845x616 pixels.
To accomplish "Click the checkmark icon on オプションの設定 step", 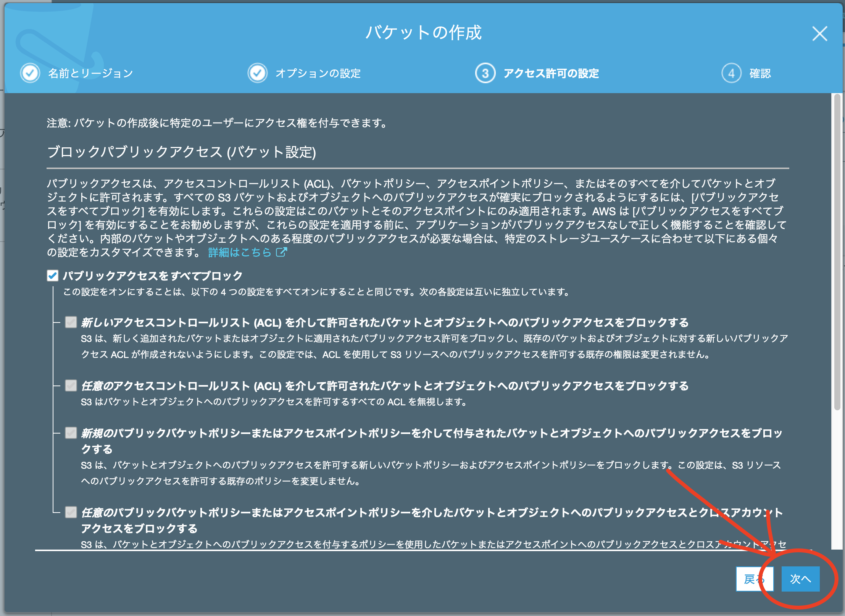I will point(257,73).
